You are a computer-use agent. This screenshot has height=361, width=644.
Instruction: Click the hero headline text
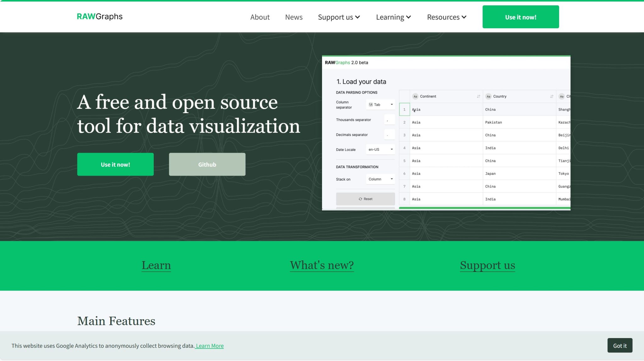pyautogui.click(x=188, y=114)
